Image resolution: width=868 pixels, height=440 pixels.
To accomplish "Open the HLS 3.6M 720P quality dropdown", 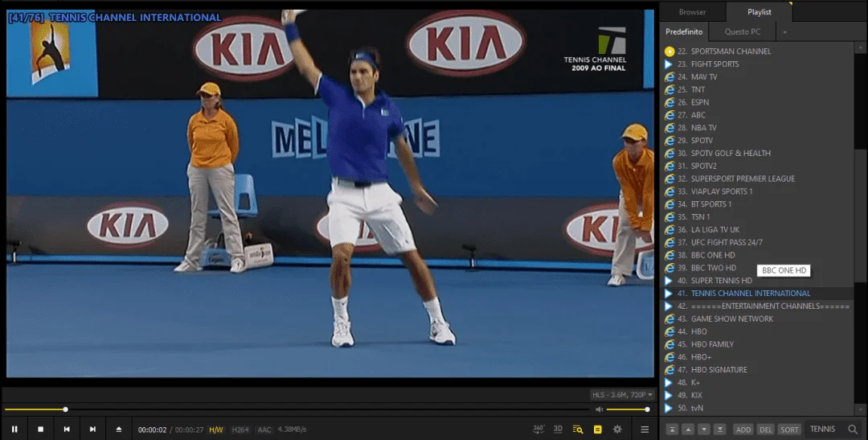I will (622, 395).
